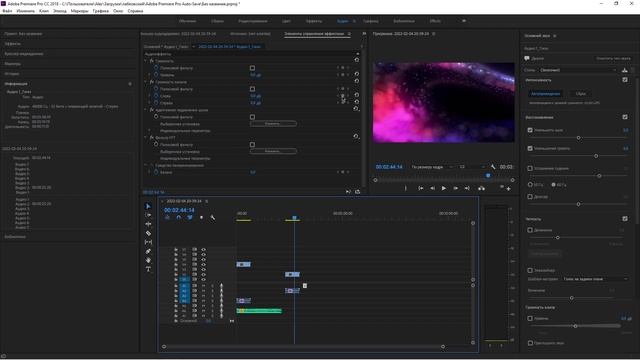Click the workspace overflow chevrons icon
The width and height of the screenshot is (640, 360).
pos(464,21)
